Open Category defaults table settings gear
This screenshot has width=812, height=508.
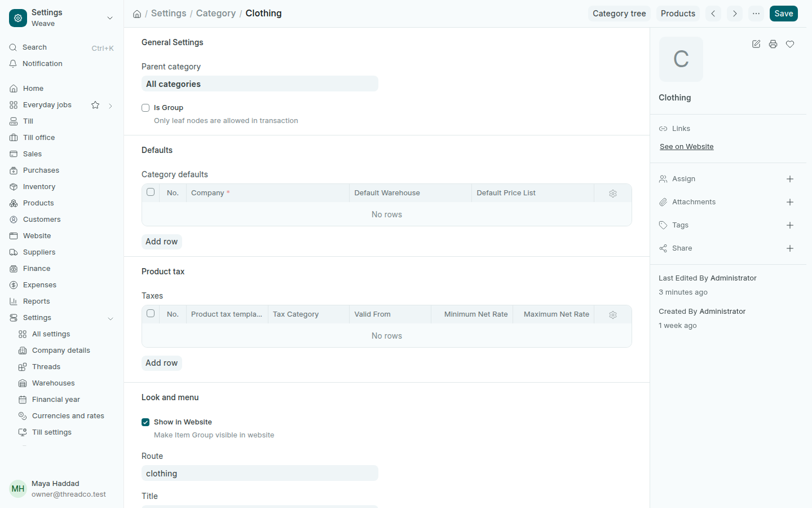[x=613, y=194]
